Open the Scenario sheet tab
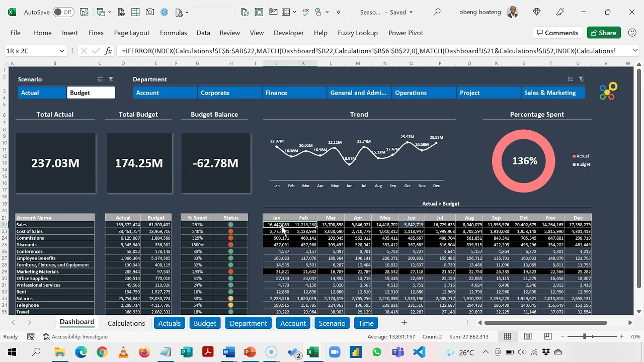Image resolution: width=644 pixels, height=362 pixels. click(332, 323)
